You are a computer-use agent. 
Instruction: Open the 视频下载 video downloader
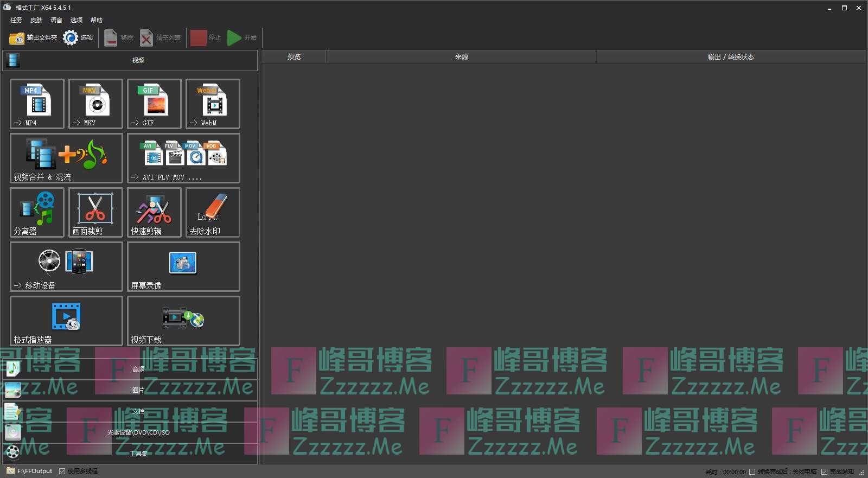(x=183, y=320)
